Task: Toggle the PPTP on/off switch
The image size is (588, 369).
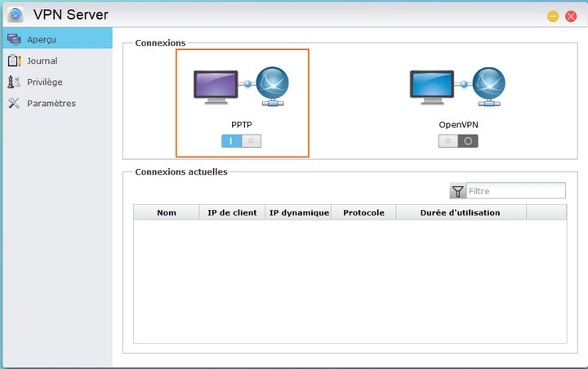Action: (241, 141)
